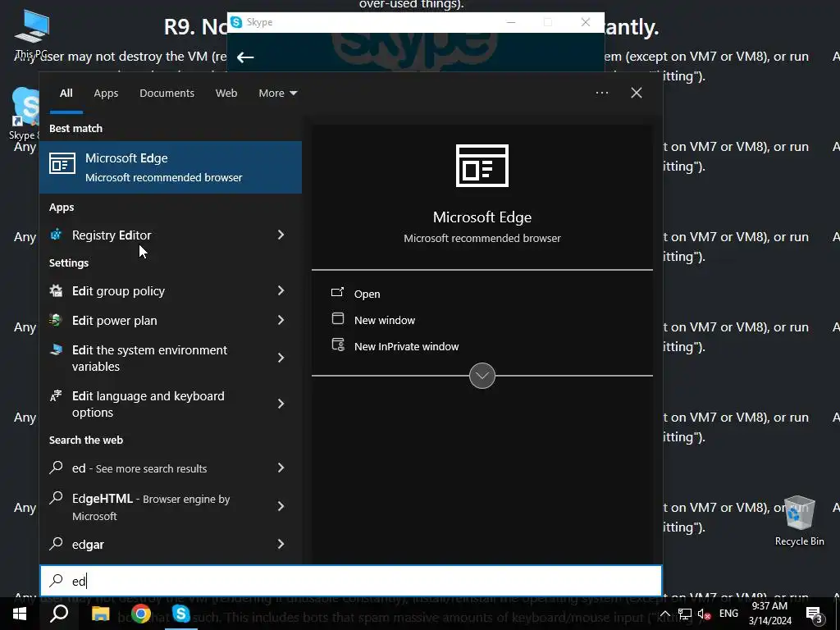Viewport: 840px width, 630px height.
Task: Expand Registry Editor result arrow
Action: [x=281, y=235]
